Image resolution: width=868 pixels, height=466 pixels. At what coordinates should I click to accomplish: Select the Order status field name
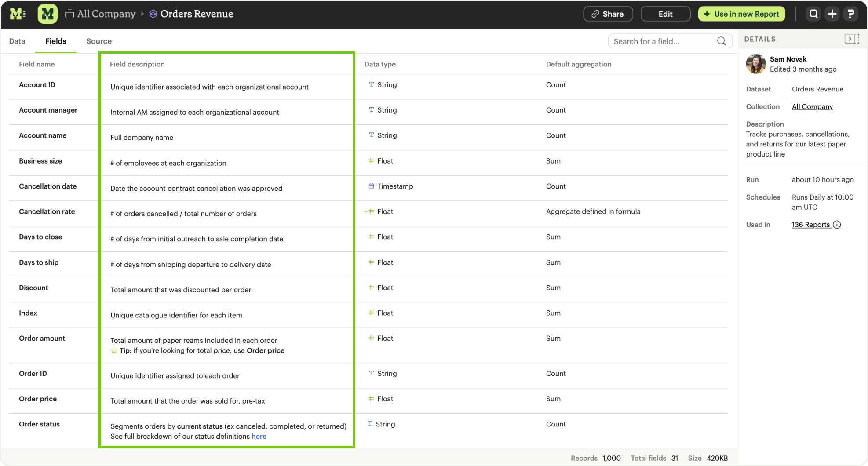tap(39, 424)
